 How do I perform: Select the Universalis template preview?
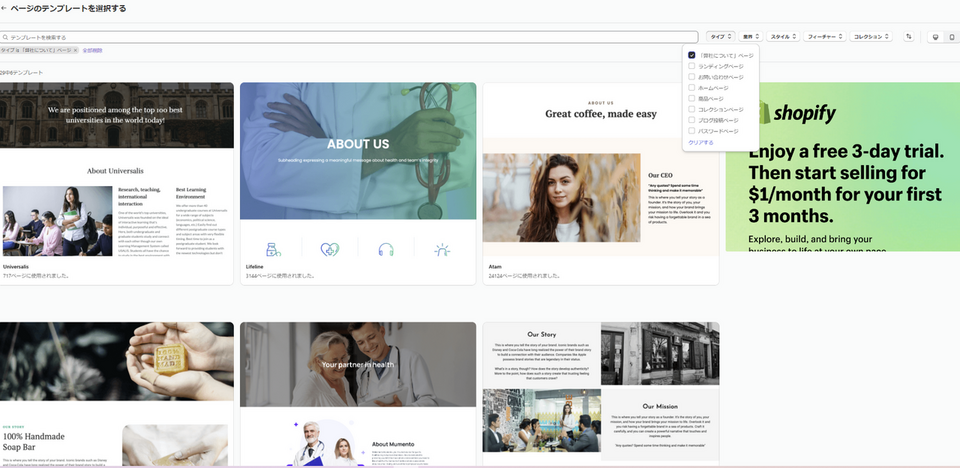116,170
